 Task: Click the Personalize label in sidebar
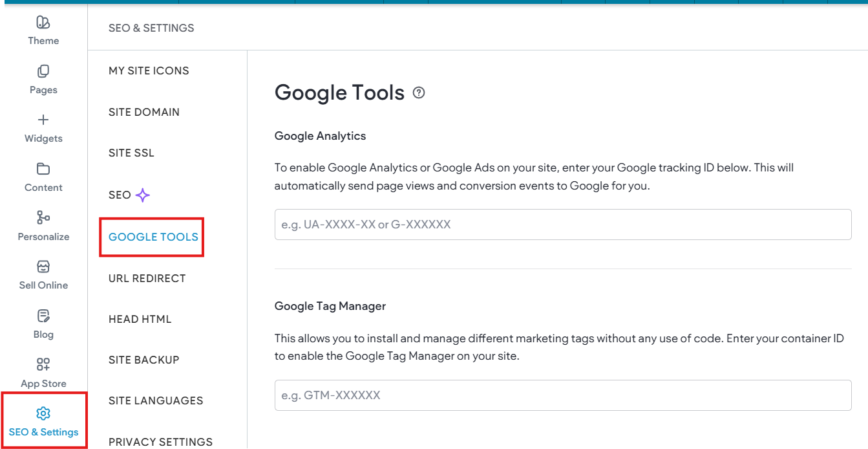pos(43,237)
